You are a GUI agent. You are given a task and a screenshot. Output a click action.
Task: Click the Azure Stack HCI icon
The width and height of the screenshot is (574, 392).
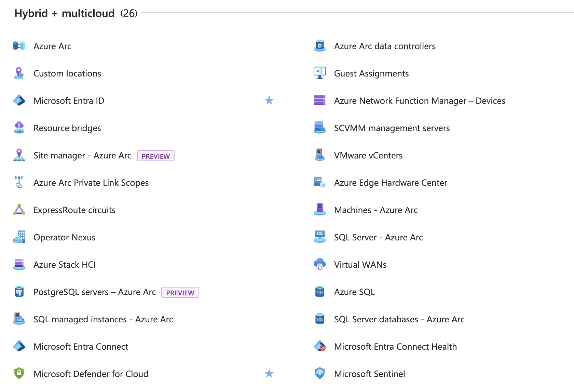point(19,264)
